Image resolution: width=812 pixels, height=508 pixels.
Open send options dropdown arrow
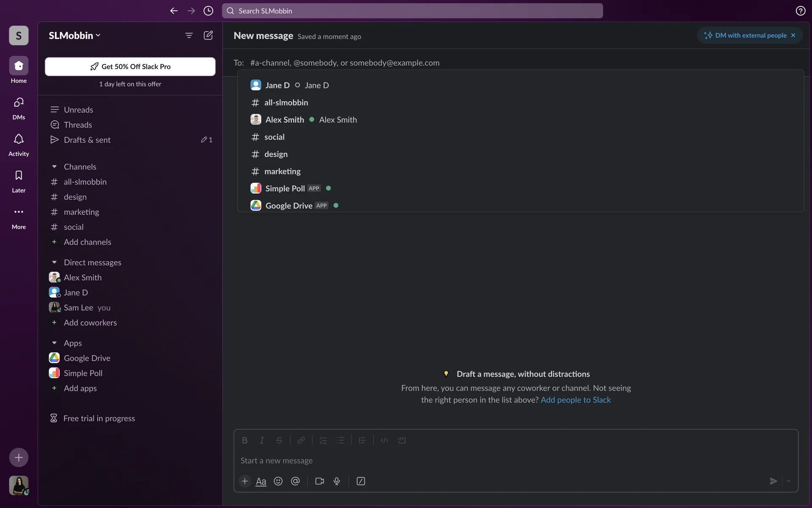tap(788, 481)
